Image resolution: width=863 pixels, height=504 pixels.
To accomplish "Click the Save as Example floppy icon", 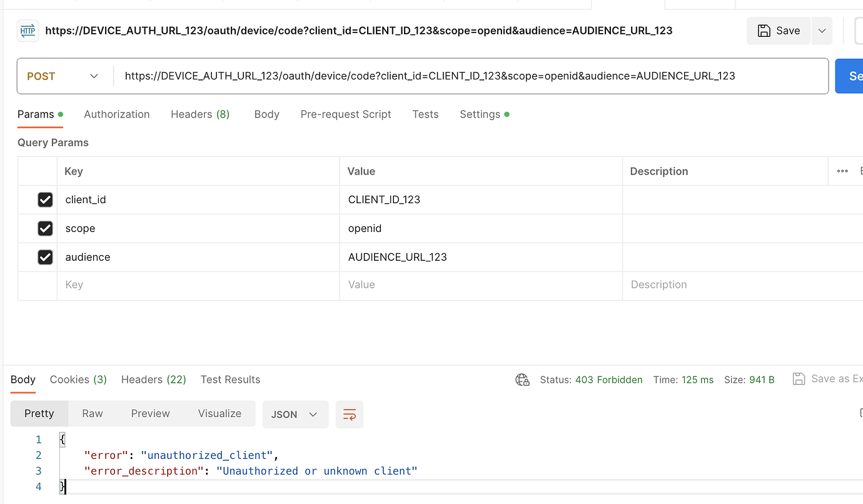I will pos(799,378).
